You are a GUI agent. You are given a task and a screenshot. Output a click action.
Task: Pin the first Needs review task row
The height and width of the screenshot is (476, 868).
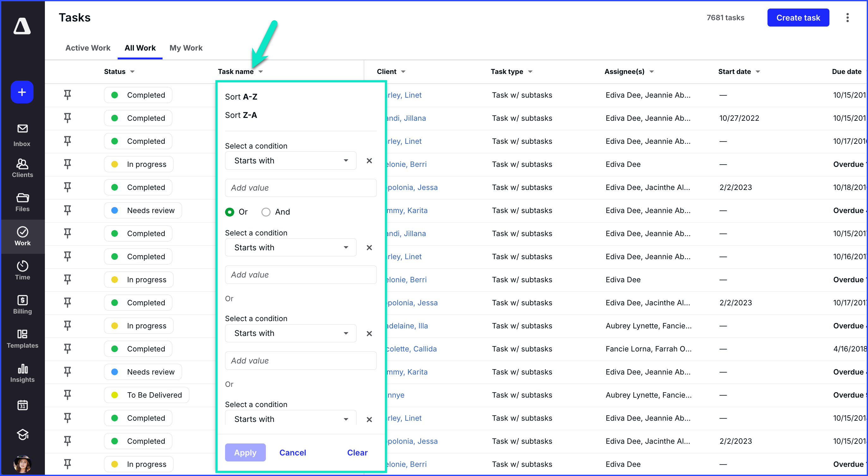click(x=67, y=210)
